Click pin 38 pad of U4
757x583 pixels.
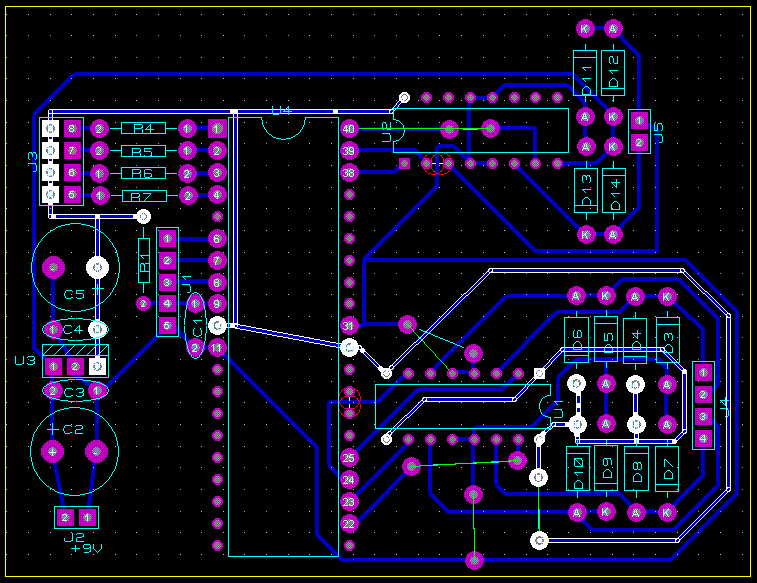click(349, 173)
